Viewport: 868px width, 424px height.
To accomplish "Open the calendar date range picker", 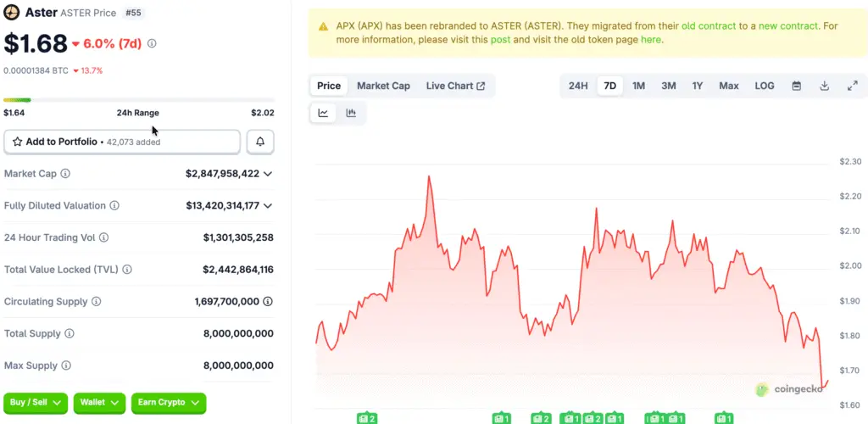I will pos(797,86).
